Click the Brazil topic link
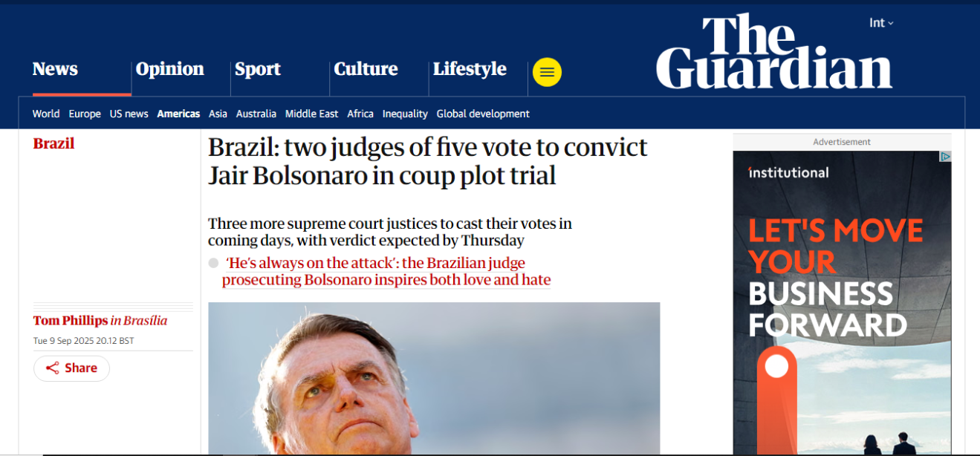 tap(53, 143)
